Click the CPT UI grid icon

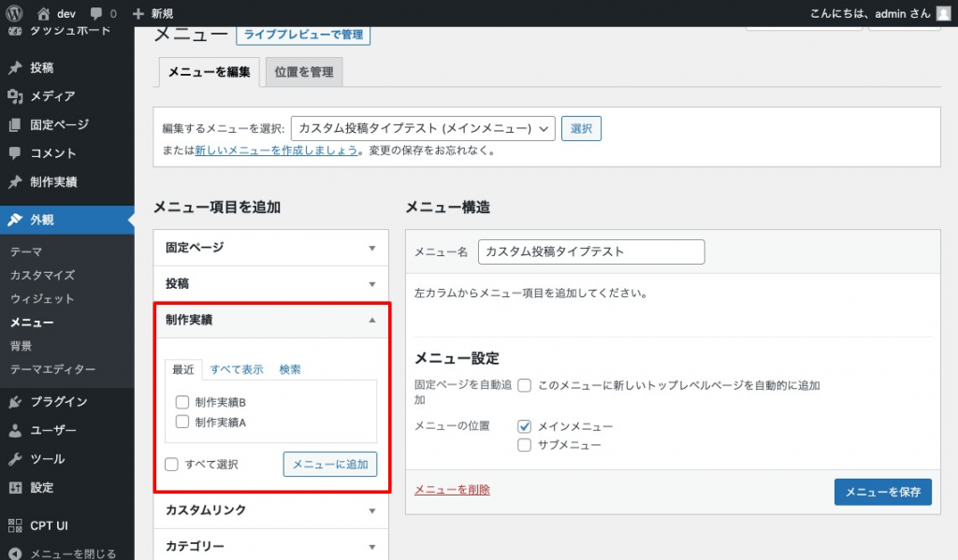[15, 525]
